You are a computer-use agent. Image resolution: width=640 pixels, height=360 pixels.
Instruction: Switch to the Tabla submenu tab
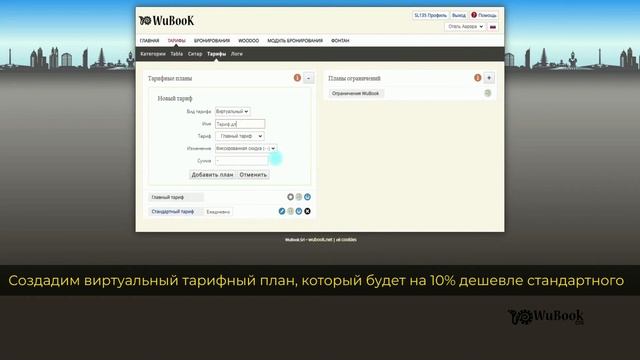176,54
